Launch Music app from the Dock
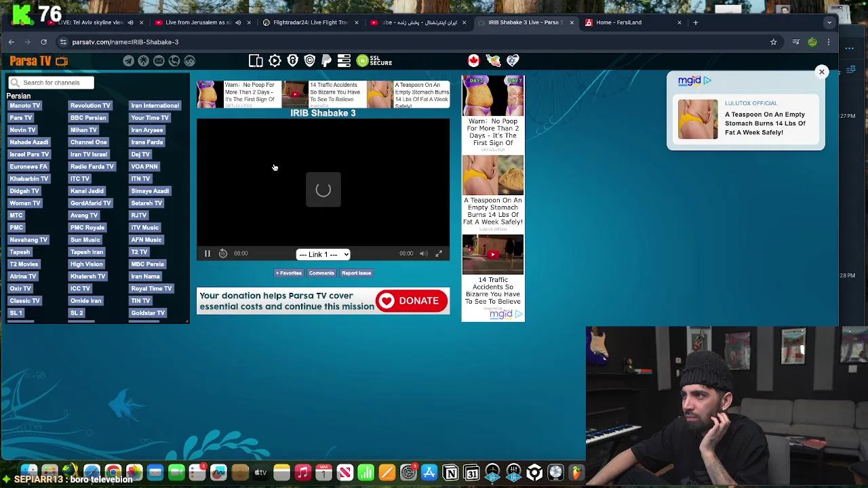The image size is (868, 488). pos(302,472)
